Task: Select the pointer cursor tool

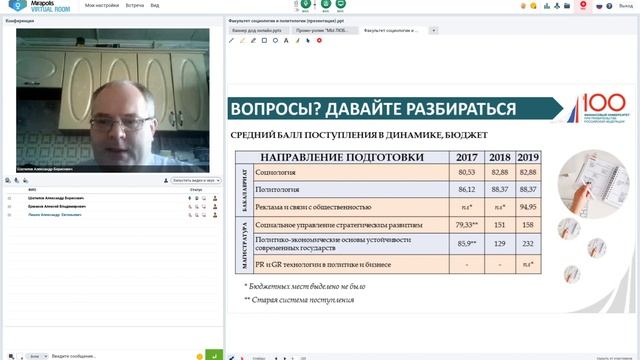Action: coord(308,40)
